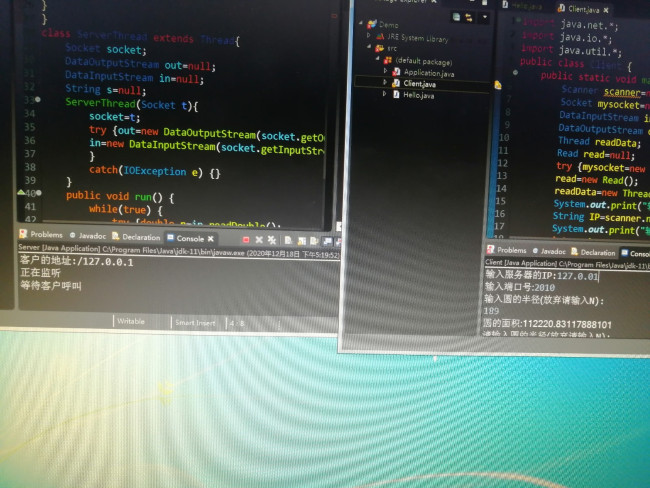This screenshot has width=650, height=488.
Task: Select JRE System Library tree item
Action: [x=417, y=38]
